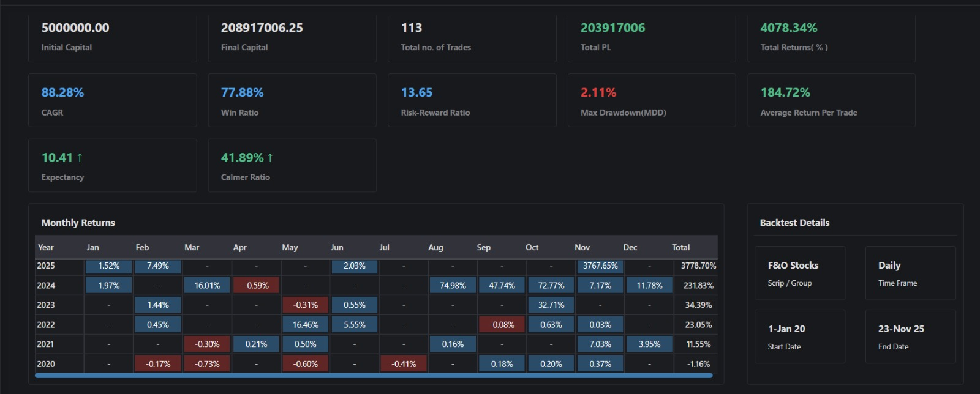
Task: Select the CAGR 88.28% card
Action: pos(112,101)
